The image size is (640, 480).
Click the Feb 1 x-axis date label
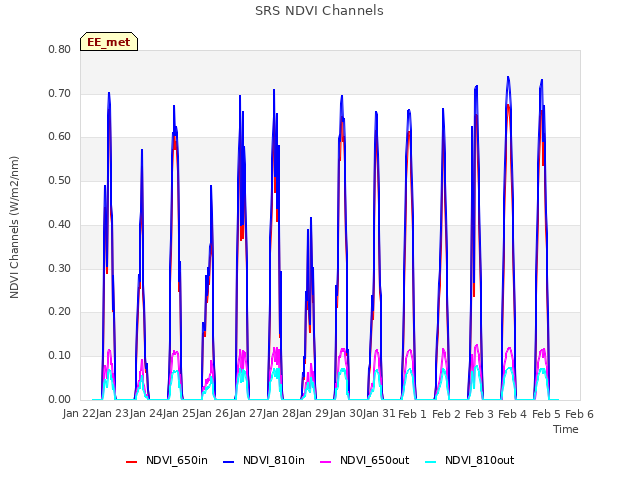point(412,414)
